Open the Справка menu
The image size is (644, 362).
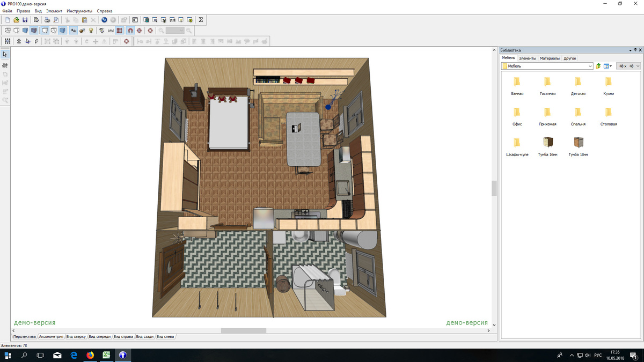105,11
